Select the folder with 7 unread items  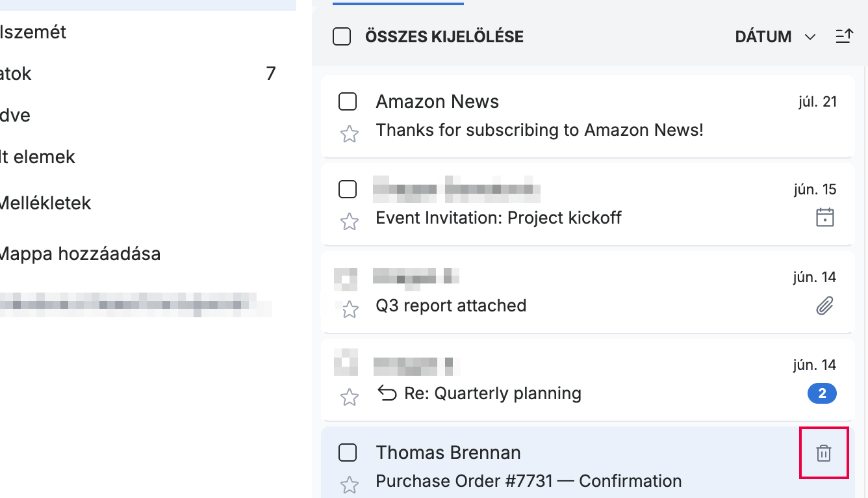[138, 73]
